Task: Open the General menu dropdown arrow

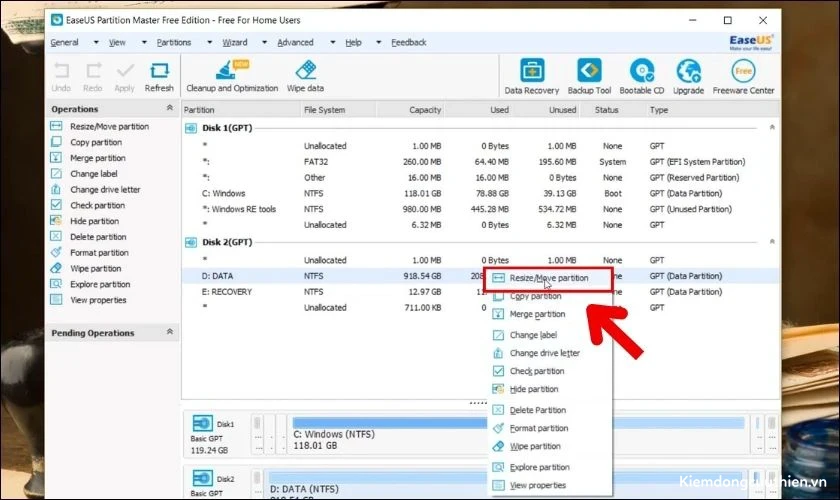Action: 96,42
